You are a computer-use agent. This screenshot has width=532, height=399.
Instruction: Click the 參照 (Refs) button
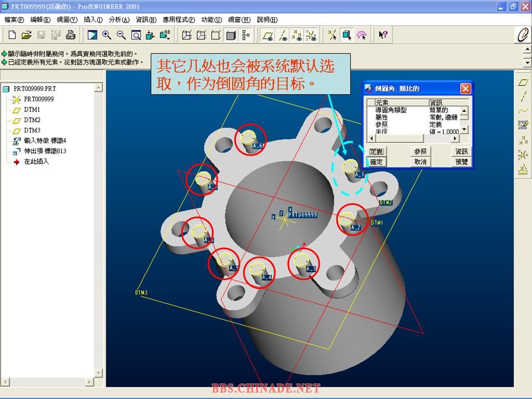(x=421, y=151)
